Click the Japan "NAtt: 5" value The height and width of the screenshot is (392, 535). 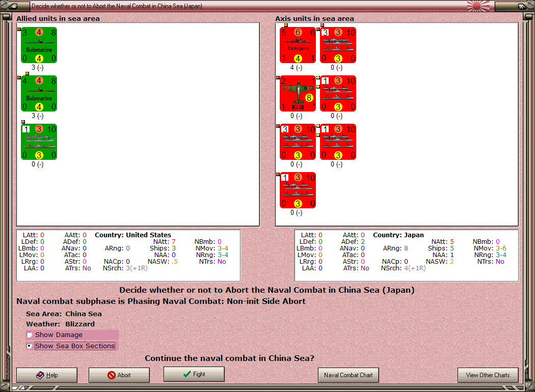443,242
